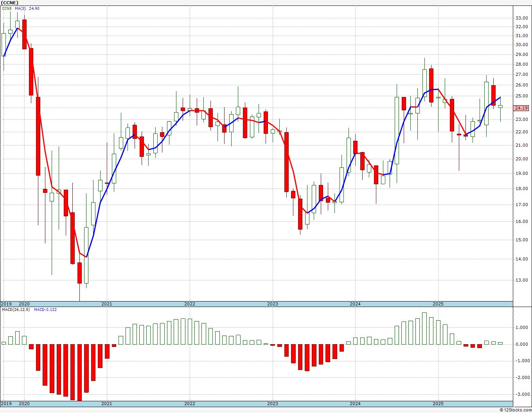The height and width of the screenshot is (413, 532).
Task: Select 2020 on the price chart time axis
Action: tap(24, 304)
